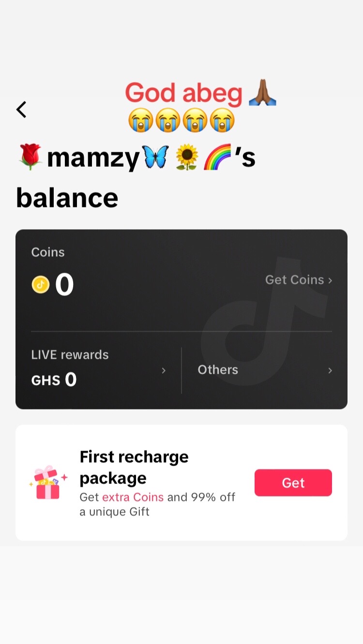Screen dimensions: 363x644
Task: Tap the GHS 0 rewards amount
Action: pos(54,380)
